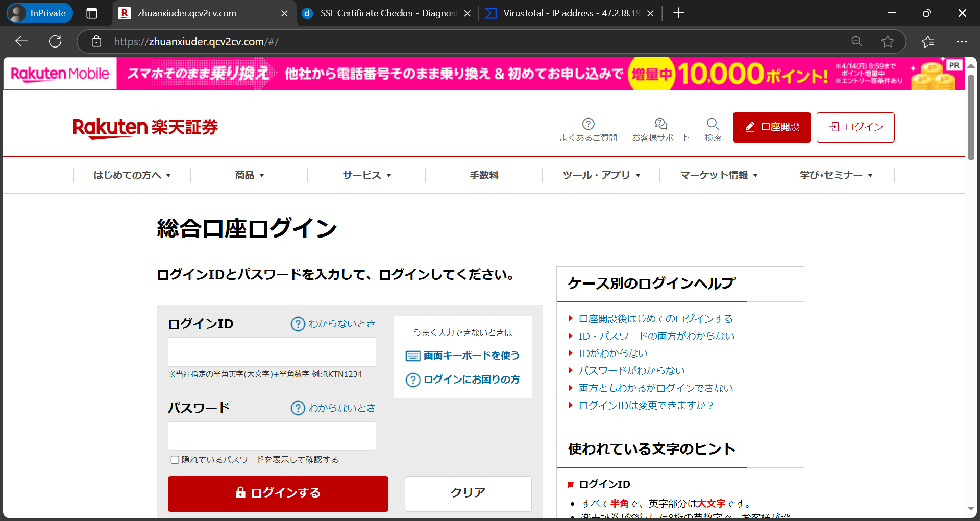This screenshot has width=980, height=521.
Task: Expand 商品 dropdown menu
Action: coord(249,175)
